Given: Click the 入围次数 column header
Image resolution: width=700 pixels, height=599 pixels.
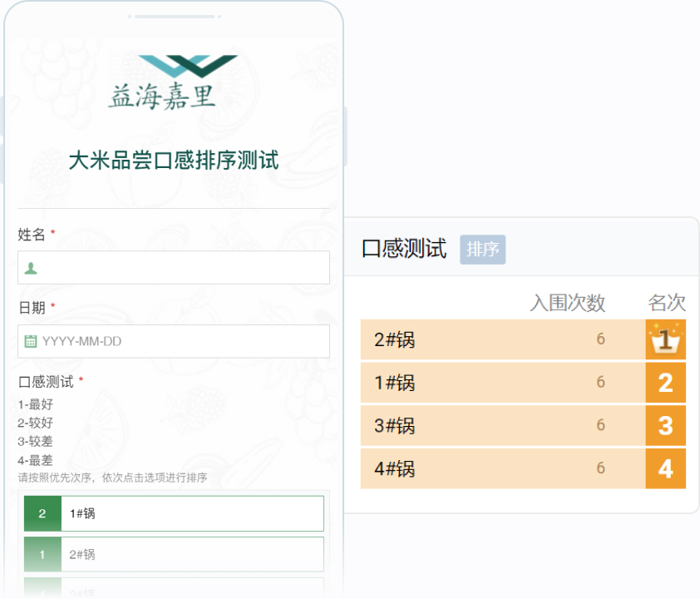Looking at the screenshot, I should (568, 304).
